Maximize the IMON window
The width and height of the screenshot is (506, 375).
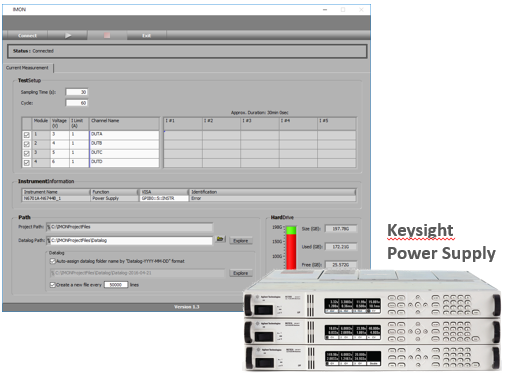343,10
